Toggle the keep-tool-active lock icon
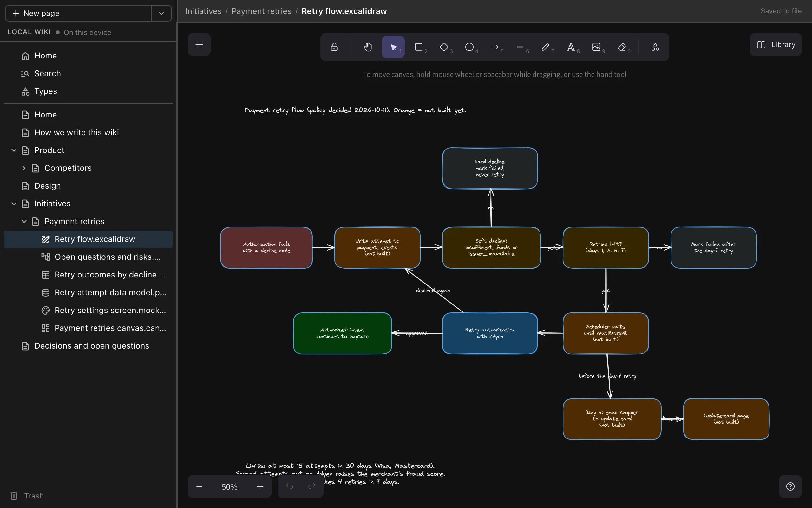Screen dimensions: 812x508 click(x=334, y=47)
